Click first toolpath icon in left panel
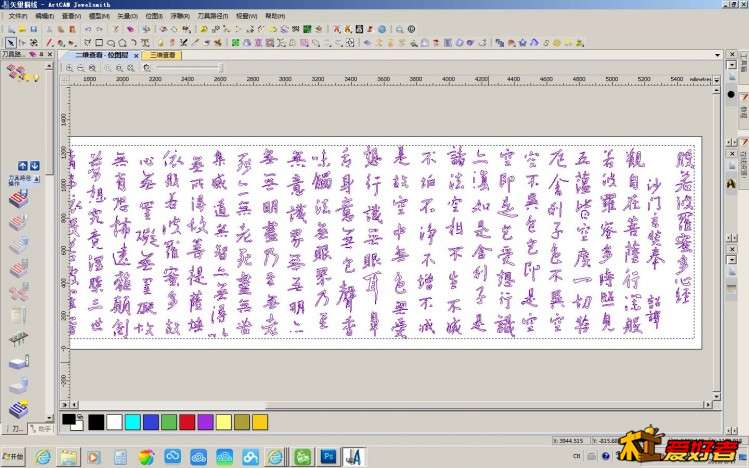Image resolution: width=749 pixels, height=468 pixels. (18, 199)
